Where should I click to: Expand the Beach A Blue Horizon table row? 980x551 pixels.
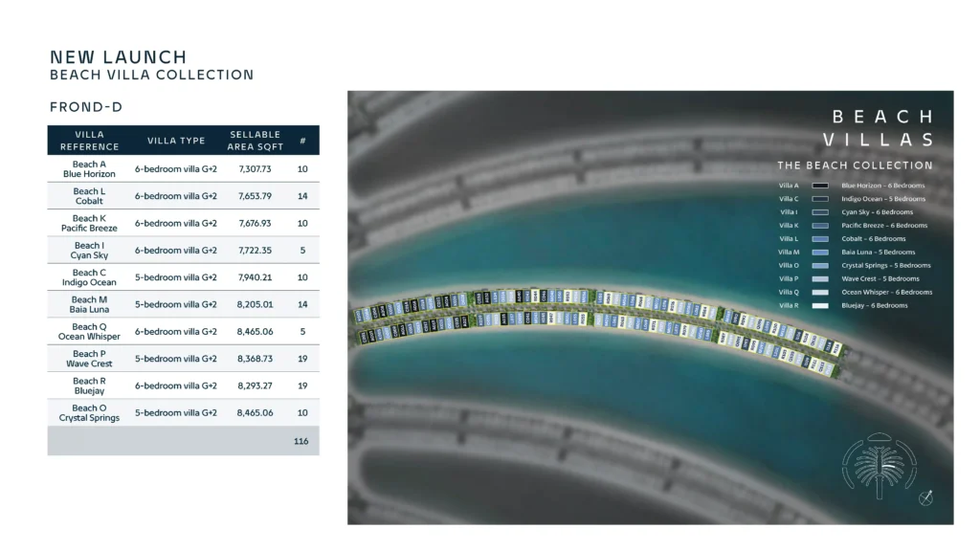pos(182,168)
